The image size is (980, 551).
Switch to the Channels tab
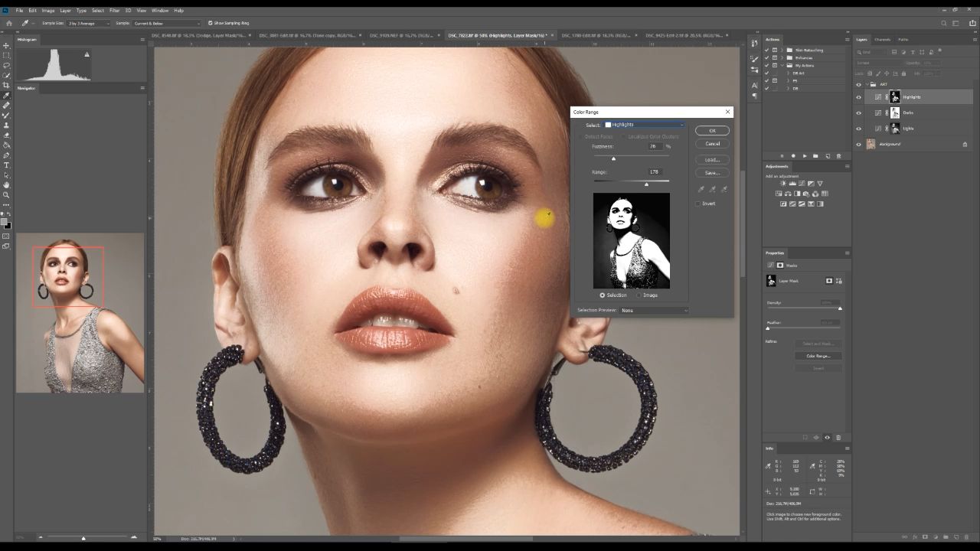882,39
